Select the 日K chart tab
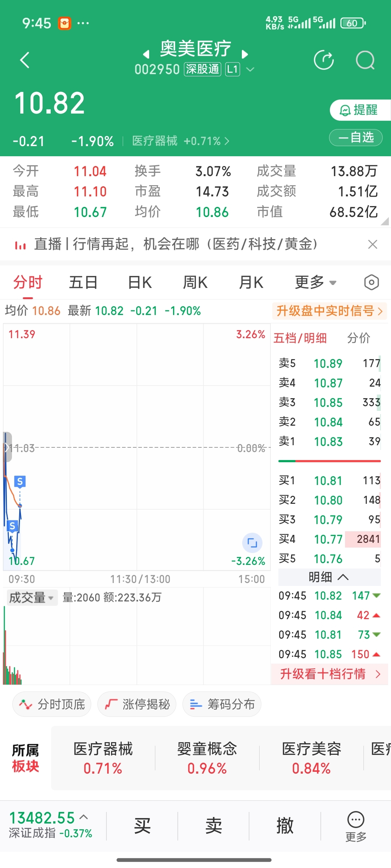Image resolution: width=391 pixels, height=868 pixels. 140,282
